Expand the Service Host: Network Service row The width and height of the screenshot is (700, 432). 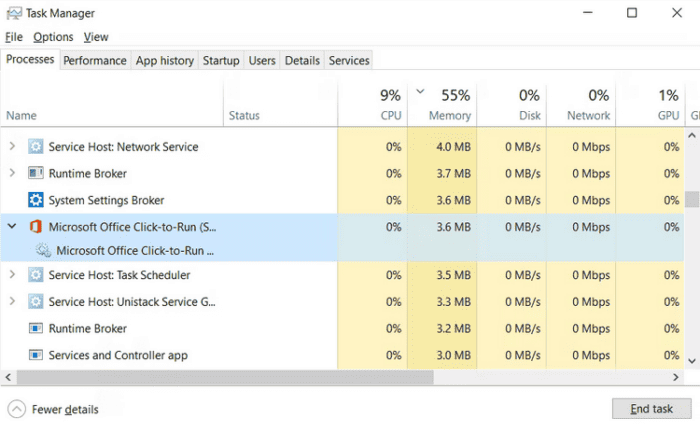coord(12,147)
